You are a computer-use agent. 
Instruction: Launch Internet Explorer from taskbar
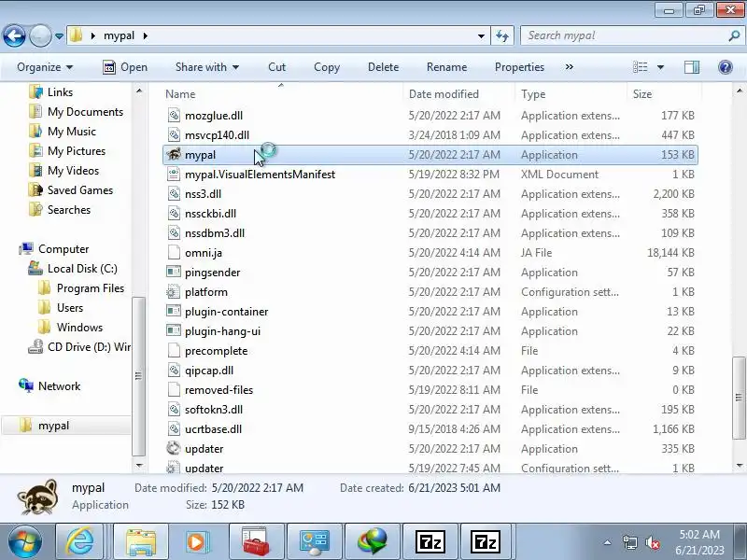(79, 542)
